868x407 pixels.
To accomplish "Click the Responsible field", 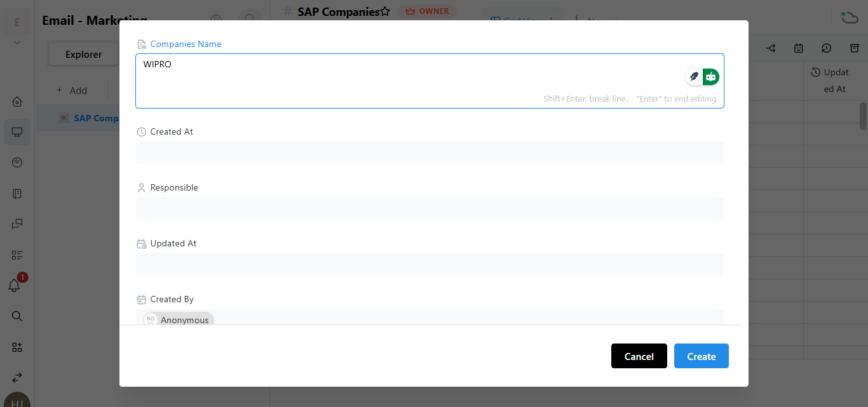I will point(430,208).
